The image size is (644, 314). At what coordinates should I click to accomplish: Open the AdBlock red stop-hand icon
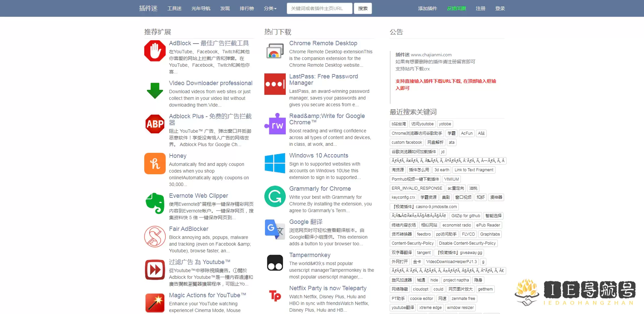[x=155, y=51]
